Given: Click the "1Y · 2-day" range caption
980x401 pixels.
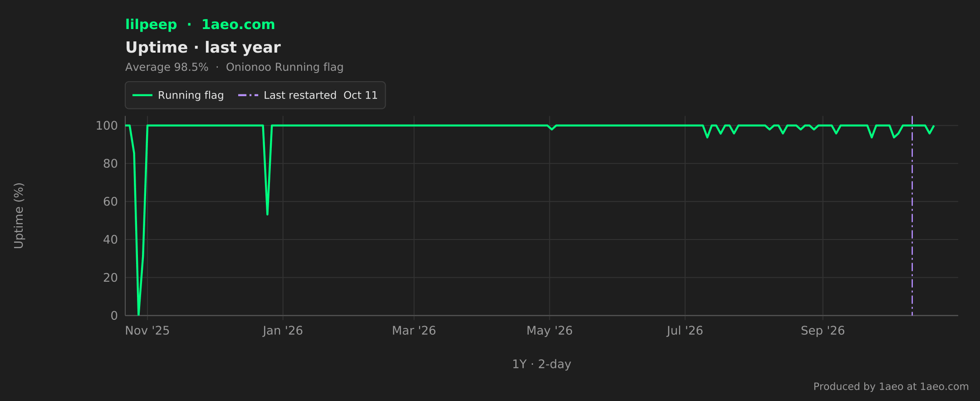Looking at the screenshot, I should 542,364.
